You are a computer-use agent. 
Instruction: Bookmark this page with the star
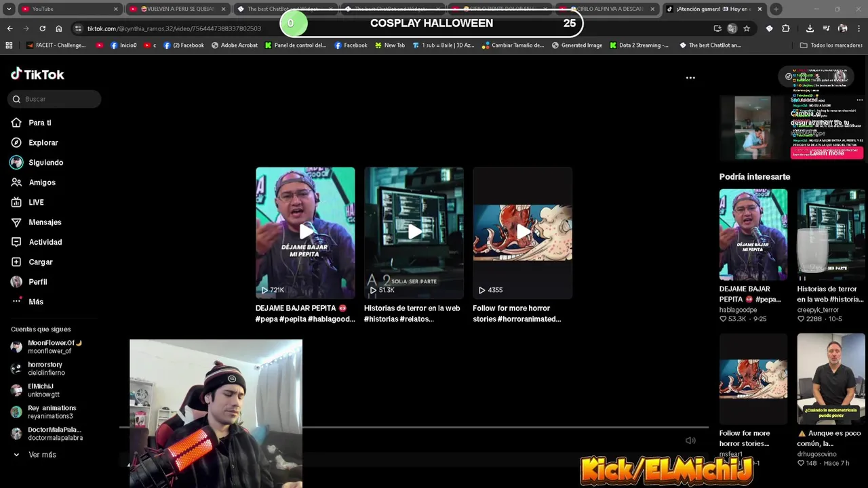click(747, 28)
